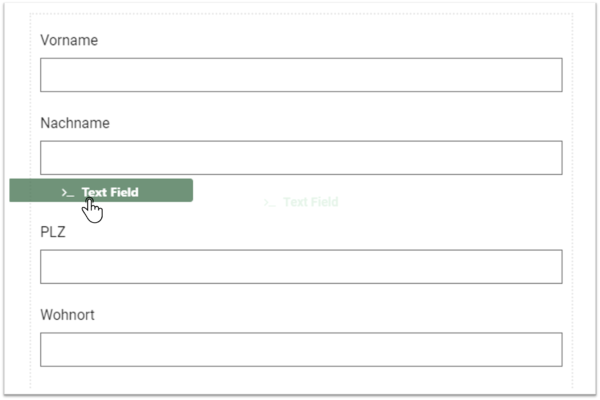This screenshot has height=400, width=600.
Task: Focus the Nachname input field
Action: click(301, 158)
